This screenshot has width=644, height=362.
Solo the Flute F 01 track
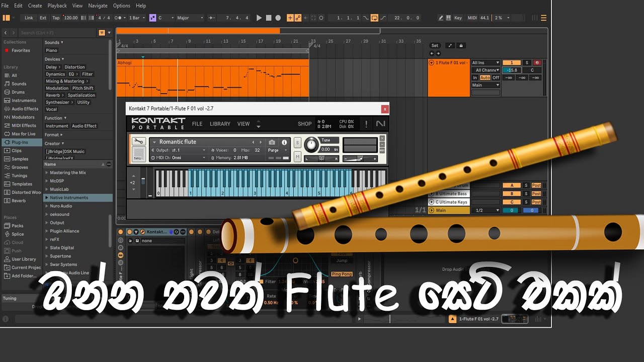tap(527, 63)
